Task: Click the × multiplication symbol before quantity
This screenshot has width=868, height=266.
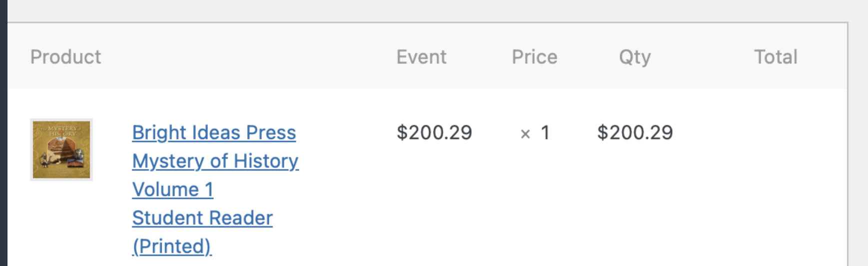Action: coord(525,134)
